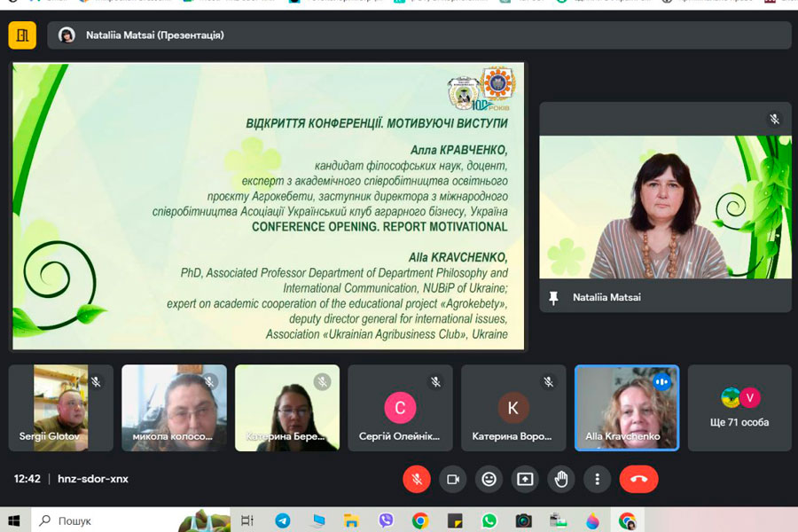Screen dimensions: 798x532
Task: Click Nataliia Matsai's presenter avatar in the header
Action: (66, 35)
